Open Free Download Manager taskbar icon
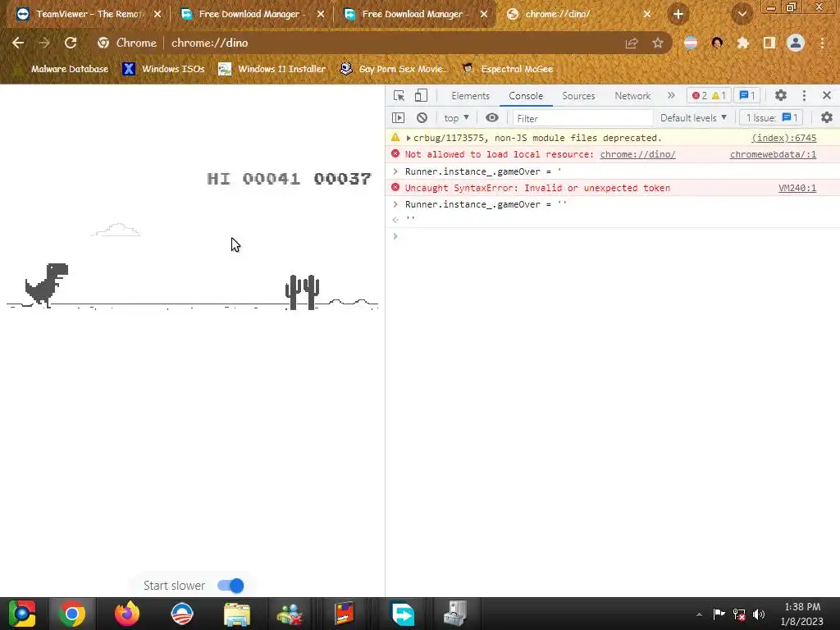 pos(402,614)
